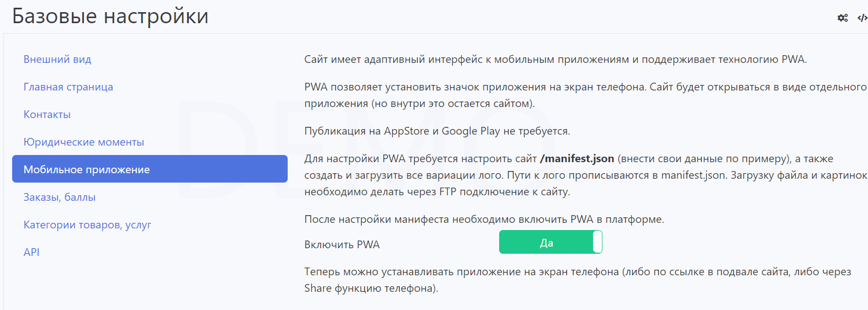Click the paragraph starting Теперь можно устанавливать
868x310 pixels.
click(x=577, y=280)
